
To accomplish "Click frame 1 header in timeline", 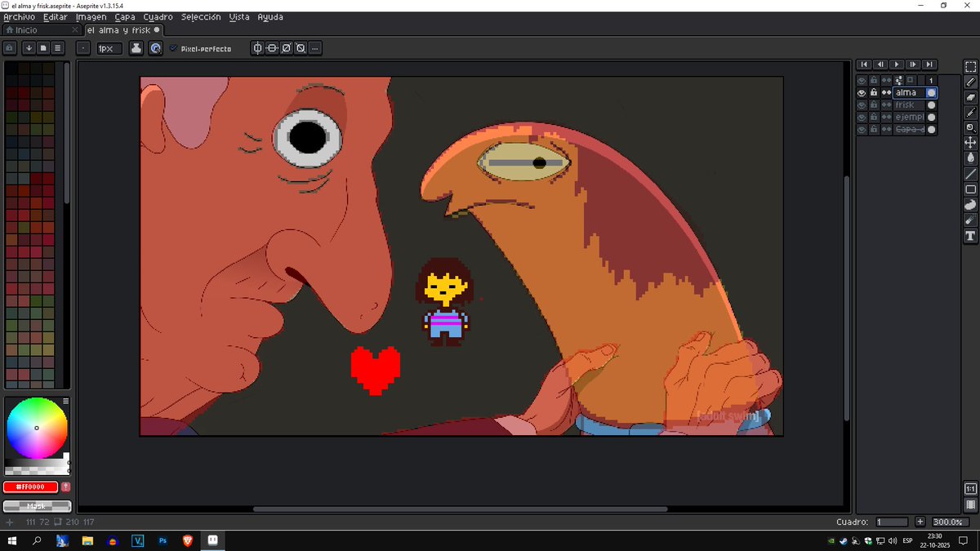I will [x=931, y=81].
